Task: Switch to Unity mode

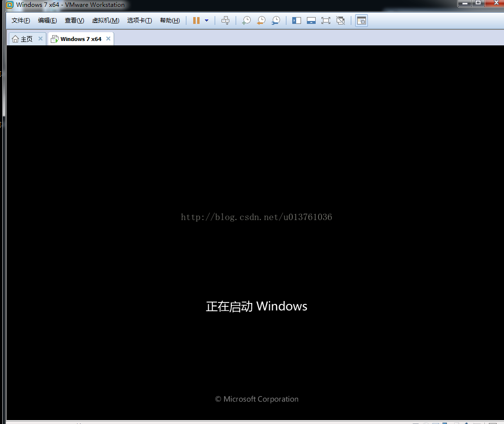Action: (341, 20)
